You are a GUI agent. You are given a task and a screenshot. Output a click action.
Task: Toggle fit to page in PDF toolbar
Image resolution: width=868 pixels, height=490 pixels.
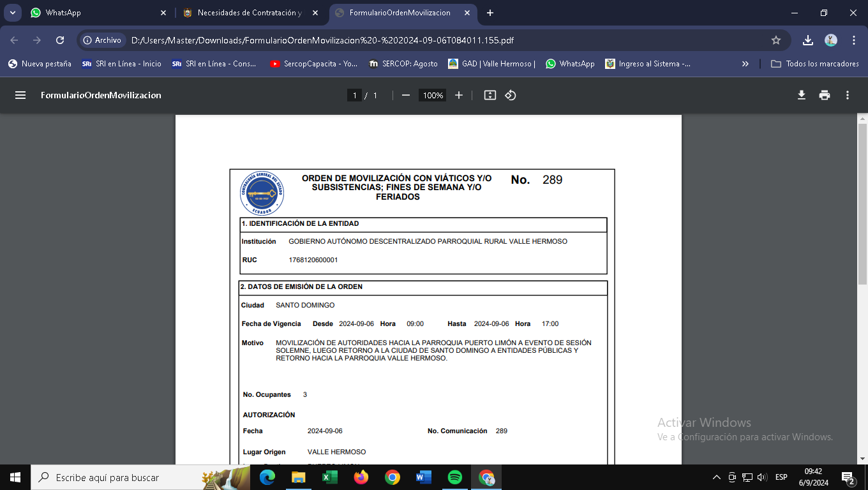click(x=490, y=95)
